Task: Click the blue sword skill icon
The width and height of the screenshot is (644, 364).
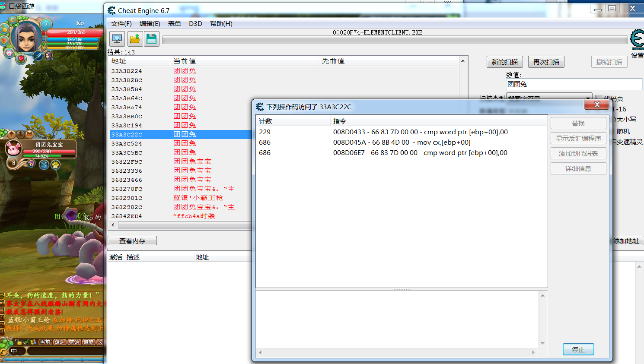Action: point(38,56)
